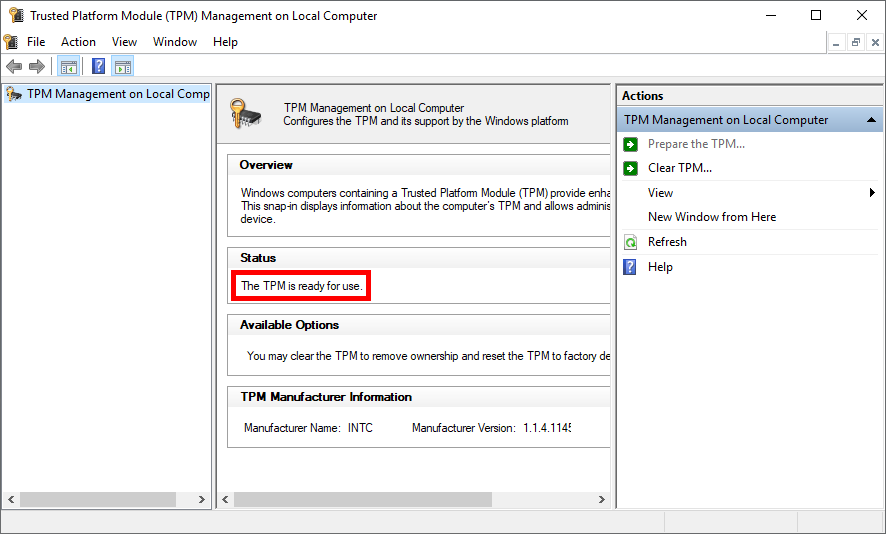Click left arrow of center pane scrollbar
The width and height of the screenshot is (886, 534).
(225, 500)
